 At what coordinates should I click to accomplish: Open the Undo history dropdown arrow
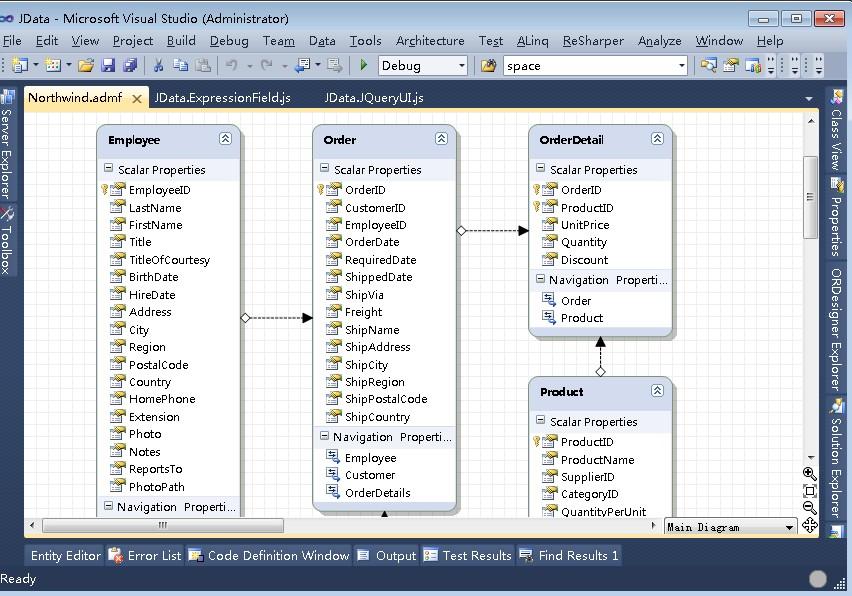click(249, 66)
